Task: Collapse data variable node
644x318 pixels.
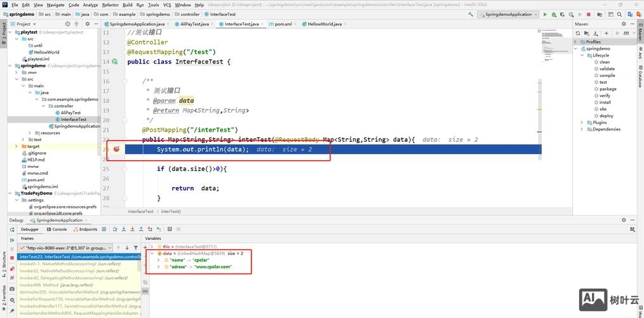Action: pyautogui.click(x=152, y=253)
